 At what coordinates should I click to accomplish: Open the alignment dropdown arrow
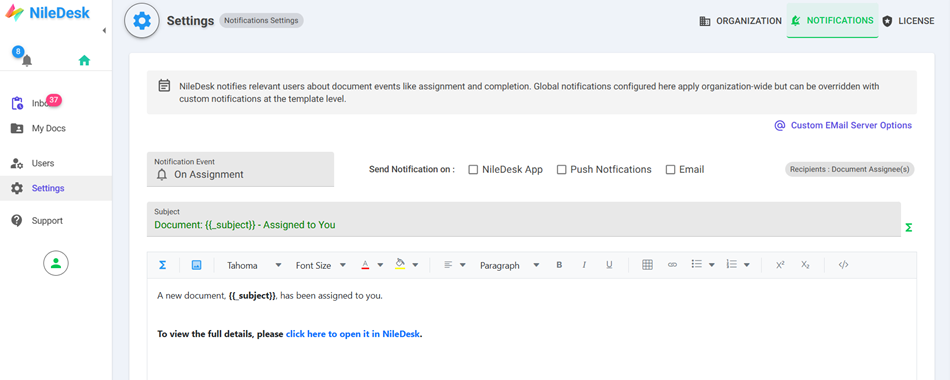click(x=463, y=265)
